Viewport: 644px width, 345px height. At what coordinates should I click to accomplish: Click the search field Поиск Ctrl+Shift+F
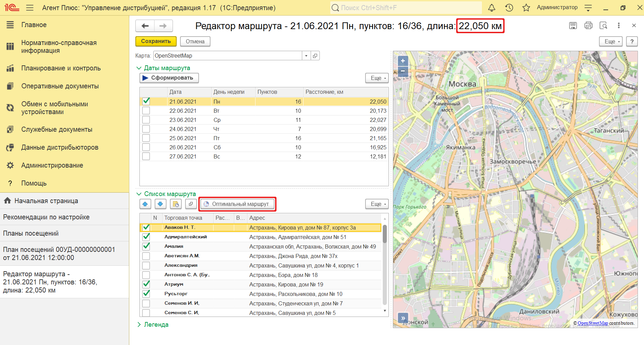[406, 7]
